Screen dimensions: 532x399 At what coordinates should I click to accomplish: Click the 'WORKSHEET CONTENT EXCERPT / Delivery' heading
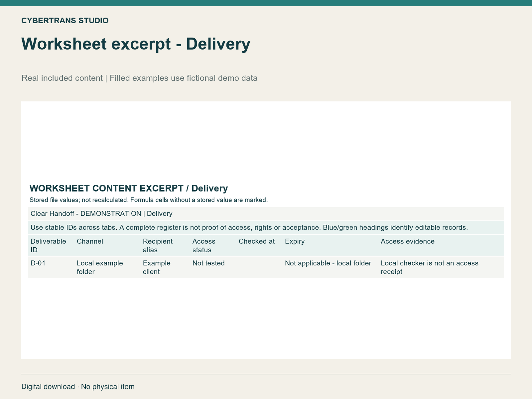click(129, 189)
